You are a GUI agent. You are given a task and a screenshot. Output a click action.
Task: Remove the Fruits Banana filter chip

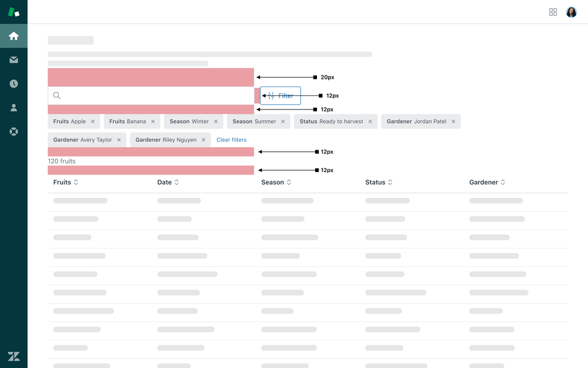[x=154, y=121]
